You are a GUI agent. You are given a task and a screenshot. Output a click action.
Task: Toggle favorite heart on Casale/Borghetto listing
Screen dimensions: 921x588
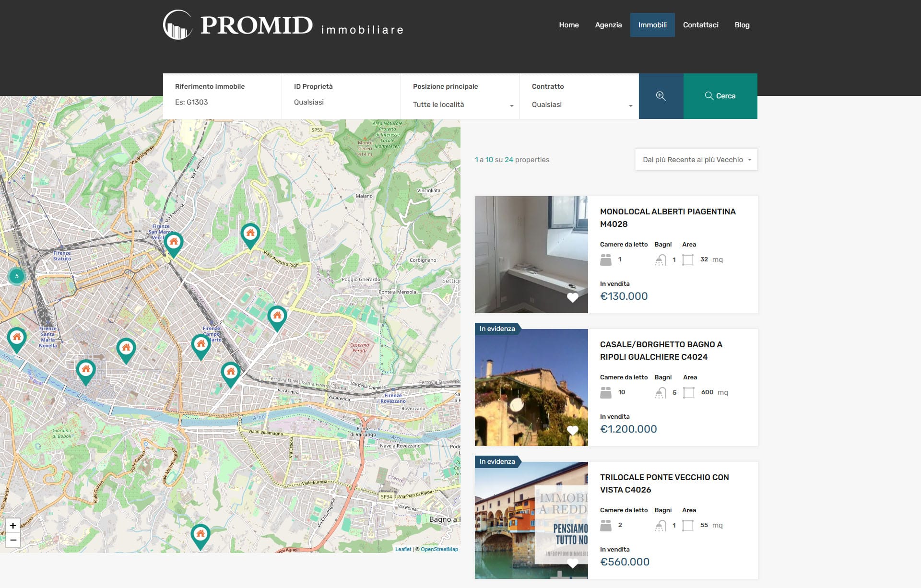pos(572,430)
